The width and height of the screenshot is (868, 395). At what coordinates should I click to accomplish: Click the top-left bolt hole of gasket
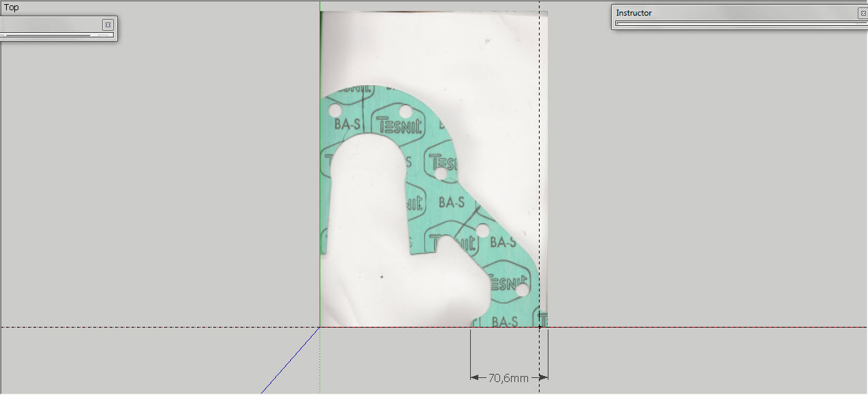(x=335, y=110)
